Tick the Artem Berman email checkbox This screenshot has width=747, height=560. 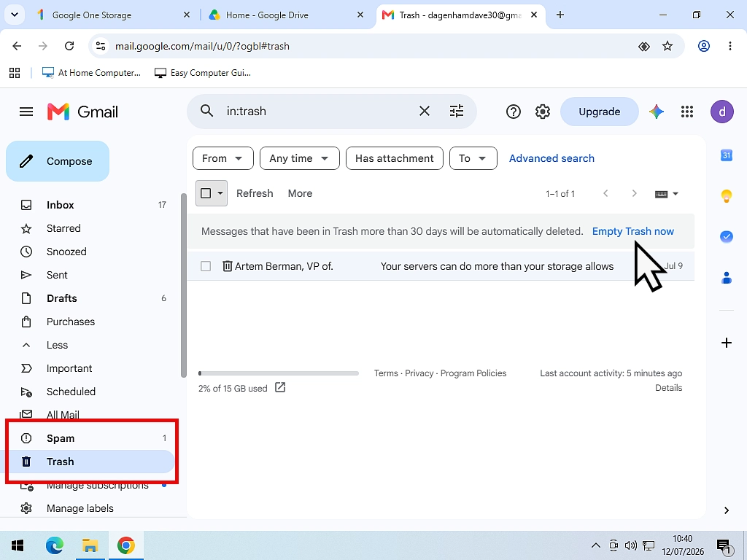(206, 266)
